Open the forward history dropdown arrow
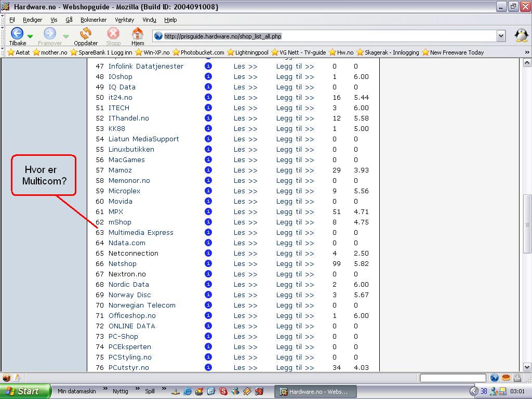Screen dimensions: 532x399 (x=66, y=36)
